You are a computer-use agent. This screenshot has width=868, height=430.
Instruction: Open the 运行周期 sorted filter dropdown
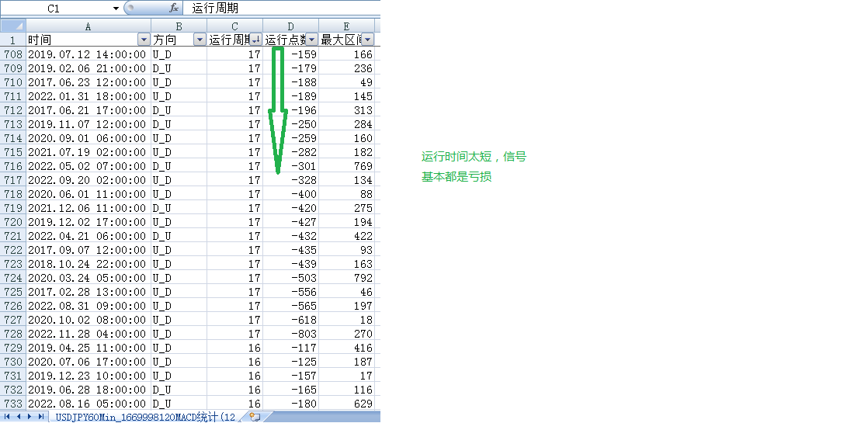tap(255, 40)
